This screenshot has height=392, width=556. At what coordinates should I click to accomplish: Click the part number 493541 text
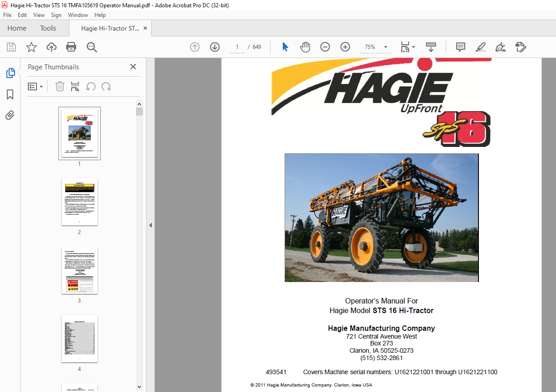click(276, 372)
